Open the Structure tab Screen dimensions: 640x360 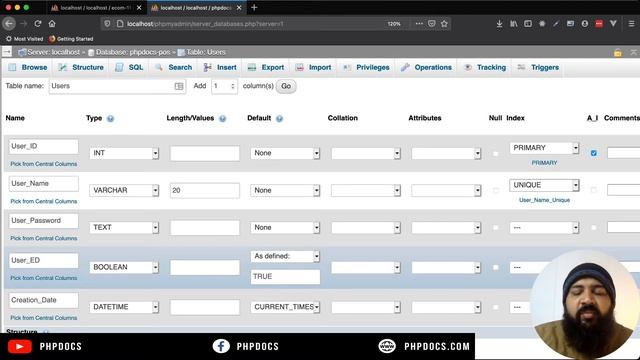81,67
